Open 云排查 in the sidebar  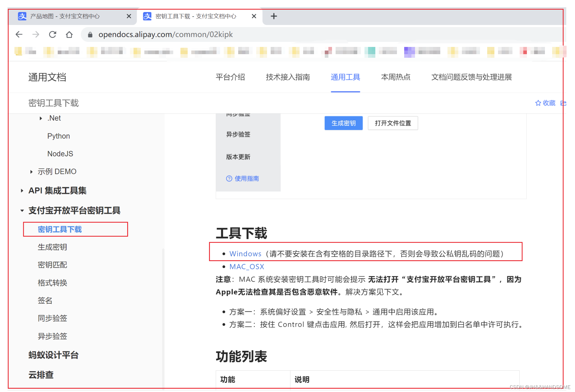(41, 375)
